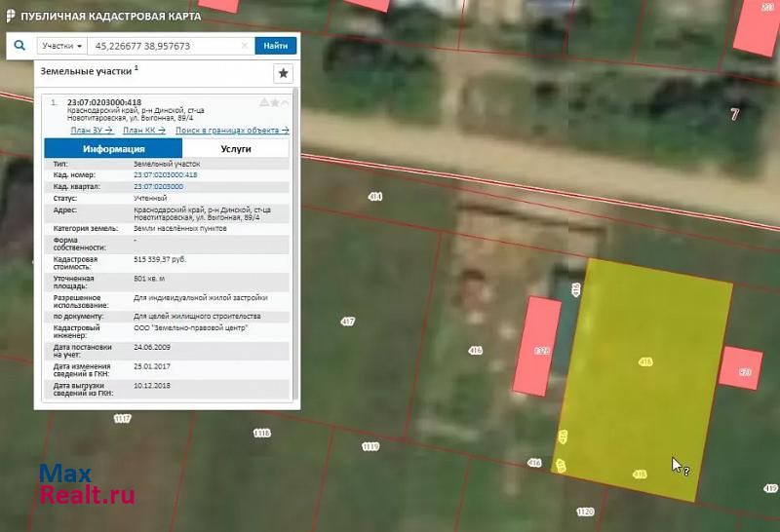
Task: Switch to the Услуги tab
Action: pos(236,149)
